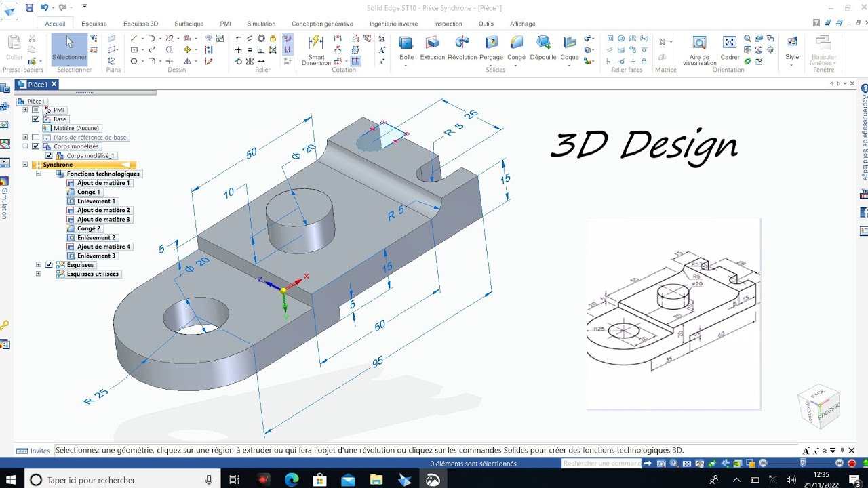Open the Style dropdown arrow
Viewport: 868px width, 488px height.
(x=792, y=65)
